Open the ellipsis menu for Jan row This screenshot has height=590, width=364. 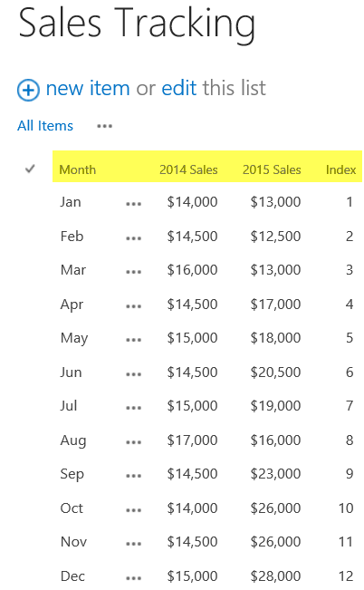133,204
